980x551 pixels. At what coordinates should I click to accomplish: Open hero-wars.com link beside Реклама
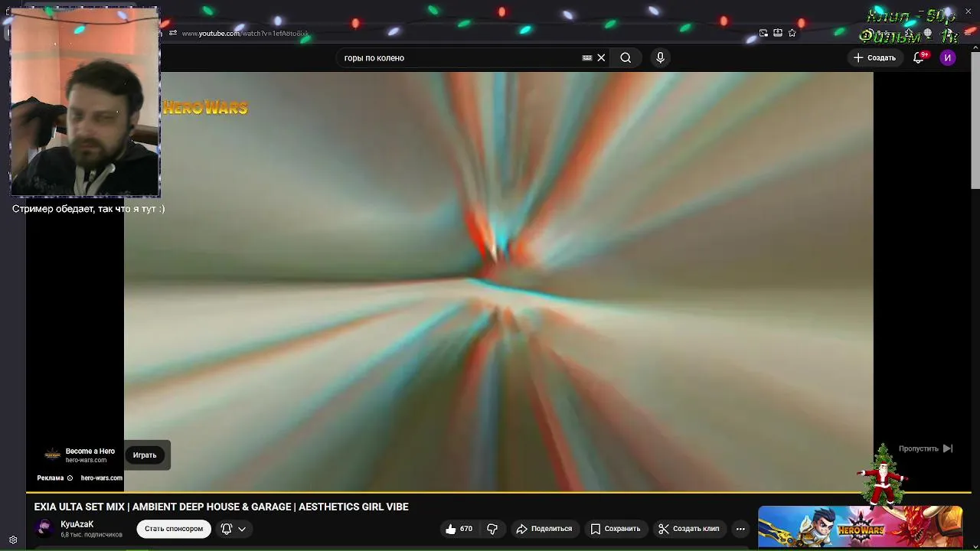coord(101,478)
